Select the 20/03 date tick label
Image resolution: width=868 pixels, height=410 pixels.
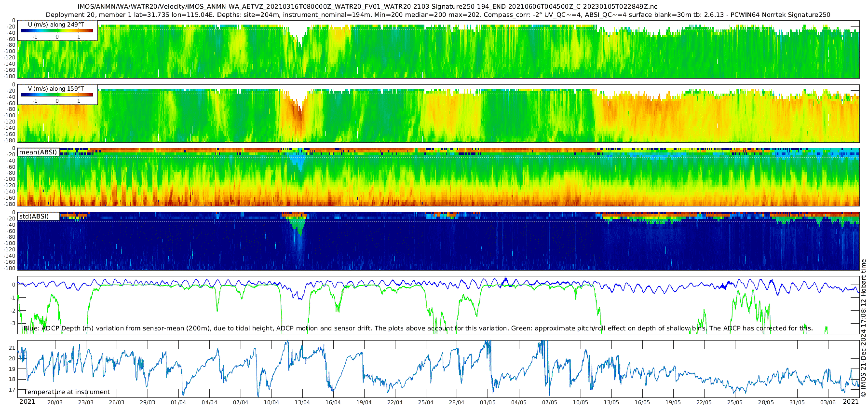tap(55, 402)
